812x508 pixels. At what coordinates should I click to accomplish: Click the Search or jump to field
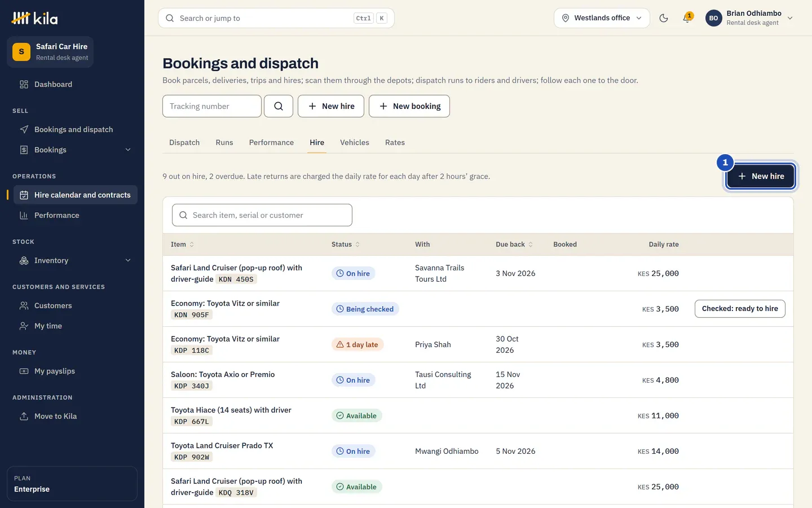coord(276,18)
